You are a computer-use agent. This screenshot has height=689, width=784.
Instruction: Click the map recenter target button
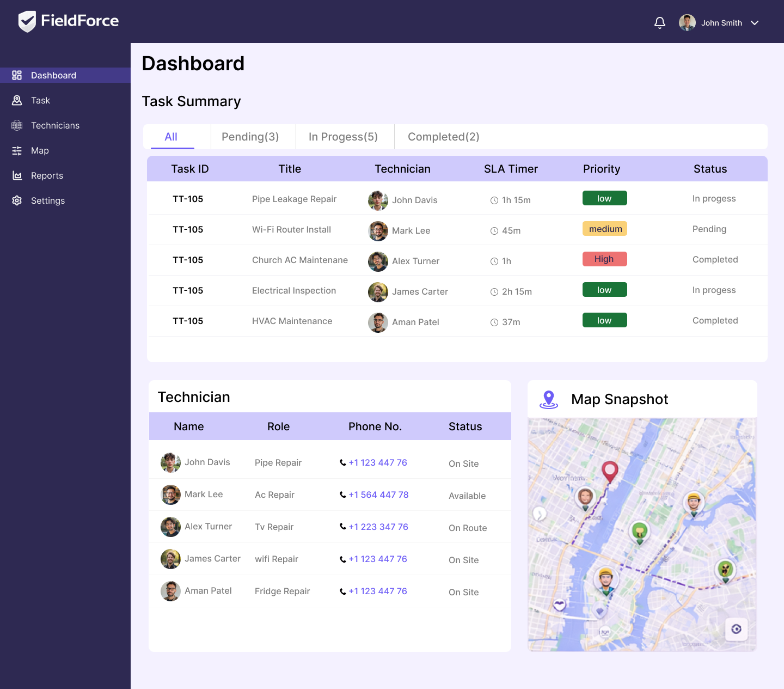tap(736, 629)
